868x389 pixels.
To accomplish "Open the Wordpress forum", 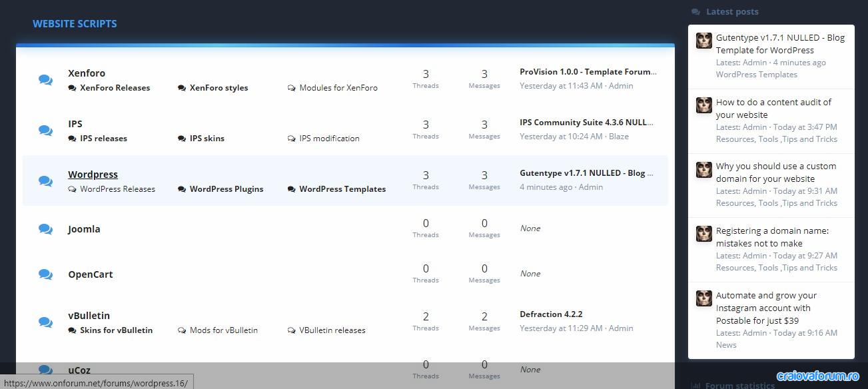I will (x=93, y=175).
